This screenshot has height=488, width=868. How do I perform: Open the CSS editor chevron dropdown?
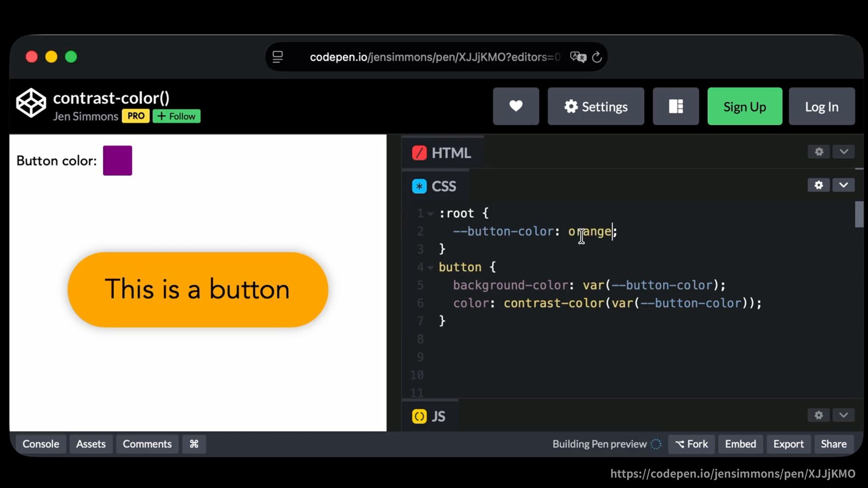(x=844, y=185)
